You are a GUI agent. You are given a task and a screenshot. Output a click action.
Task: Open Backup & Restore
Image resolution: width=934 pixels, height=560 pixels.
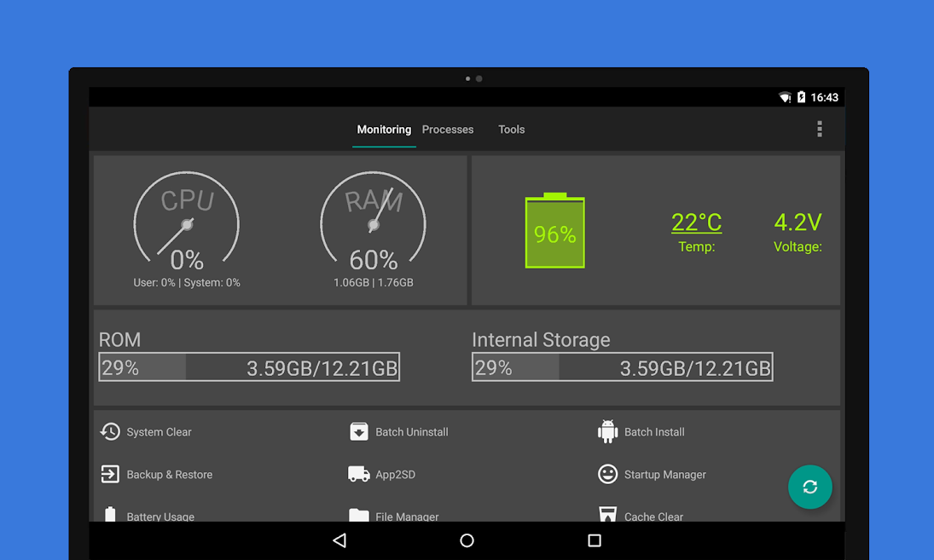coord(156,474)
